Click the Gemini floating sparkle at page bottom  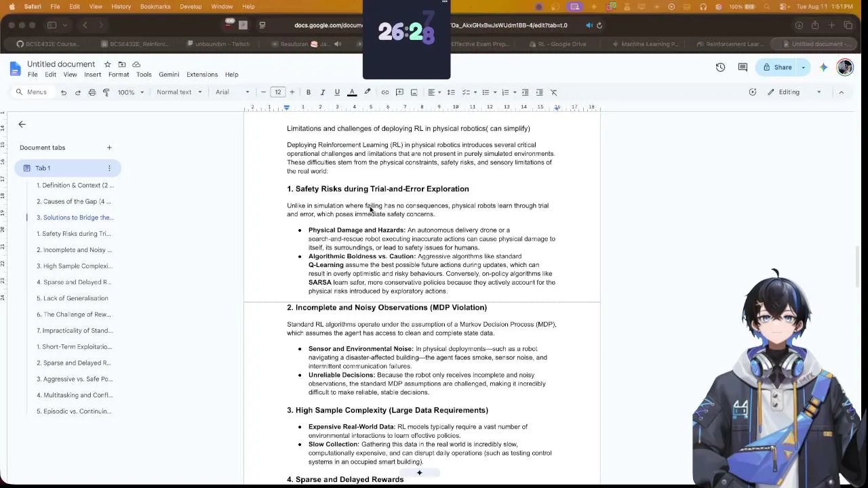pos(419,472)
